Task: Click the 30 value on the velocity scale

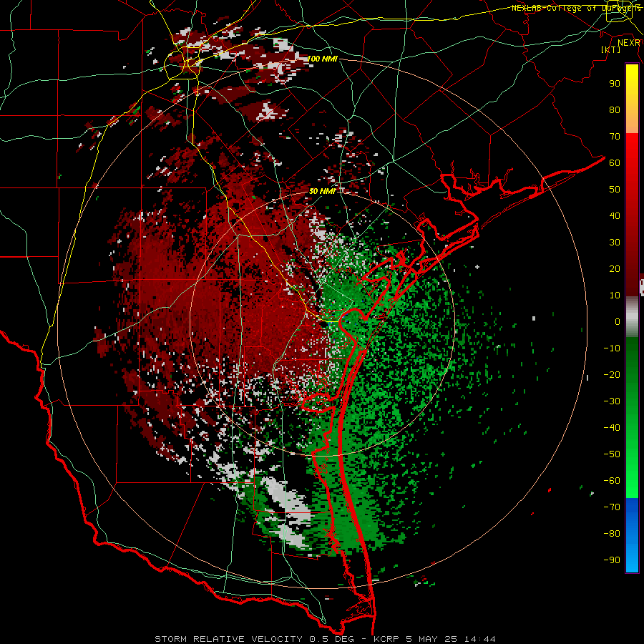Action: point(615,243)
